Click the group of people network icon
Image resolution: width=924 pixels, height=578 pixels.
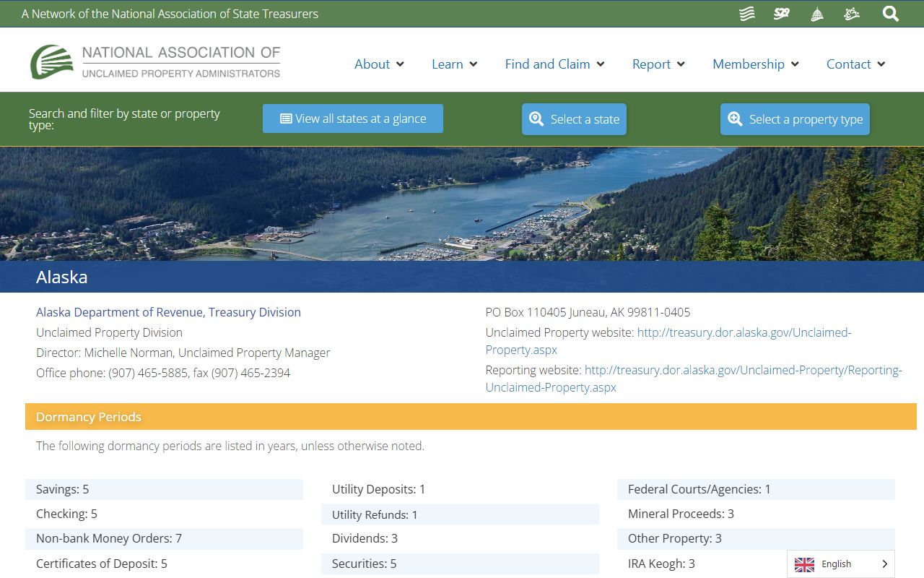point(852,14)
